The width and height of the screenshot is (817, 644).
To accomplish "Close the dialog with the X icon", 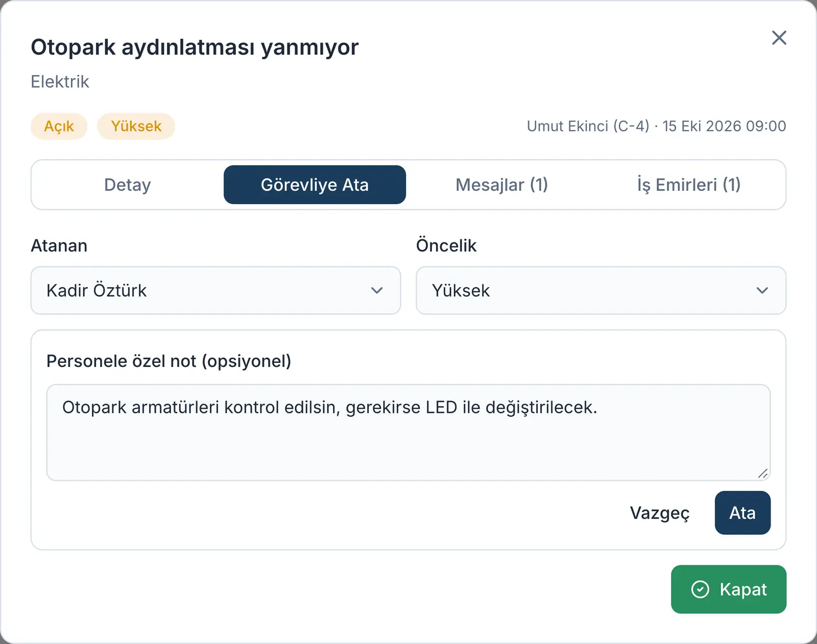I will (x=779, y=38).
